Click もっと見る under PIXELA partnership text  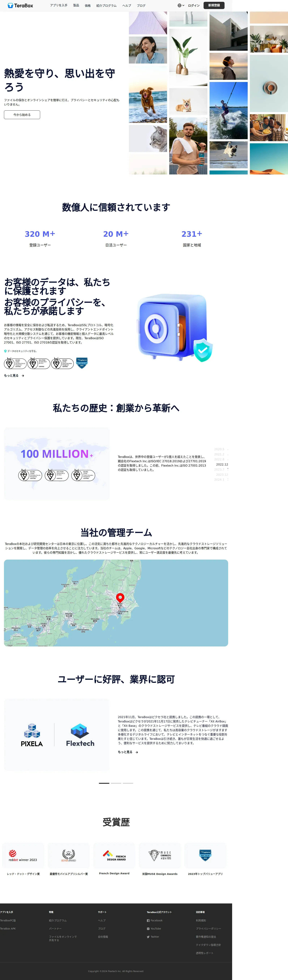point(125,752)
